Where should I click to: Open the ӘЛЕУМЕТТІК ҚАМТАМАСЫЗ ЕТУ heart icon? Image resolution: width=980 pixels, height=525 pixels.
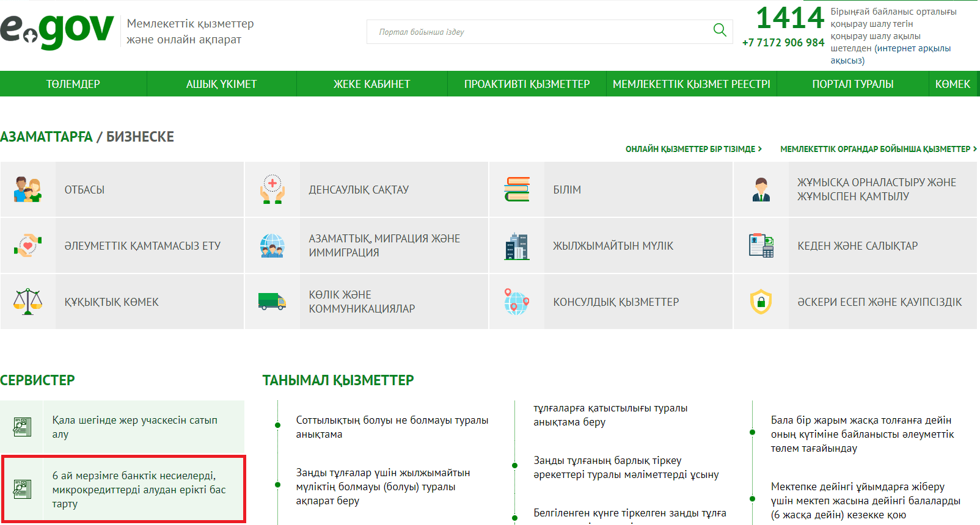(x=27, y=245)
